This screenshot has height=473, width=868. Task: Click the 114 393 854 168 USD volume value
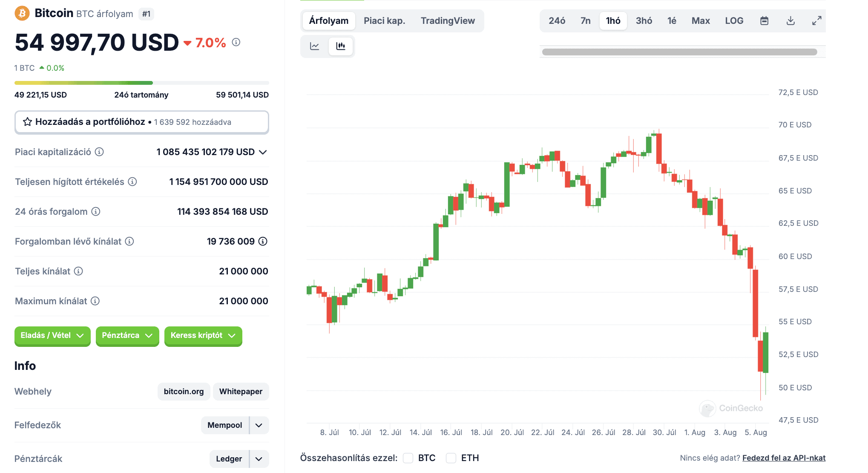click(222, 212)
